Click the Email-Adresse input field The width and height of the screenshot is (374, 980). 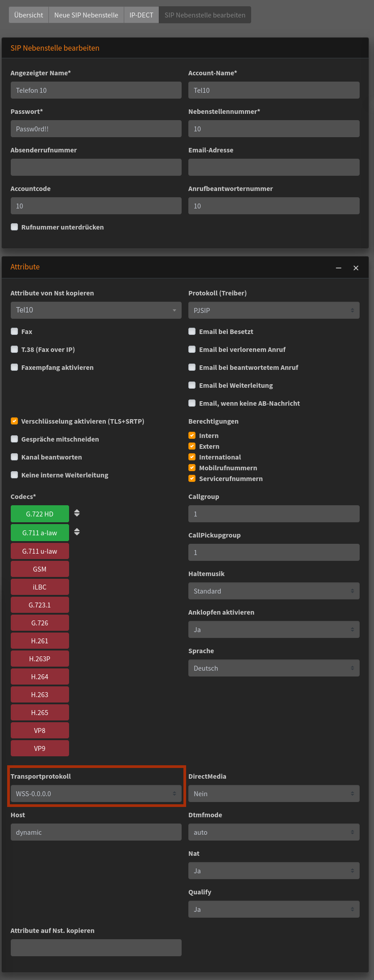pos(274,167)
